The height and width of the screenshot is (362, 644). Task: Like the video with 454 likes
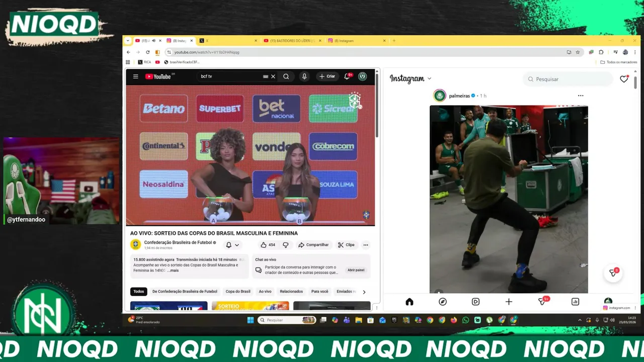(x=268, y=245)
